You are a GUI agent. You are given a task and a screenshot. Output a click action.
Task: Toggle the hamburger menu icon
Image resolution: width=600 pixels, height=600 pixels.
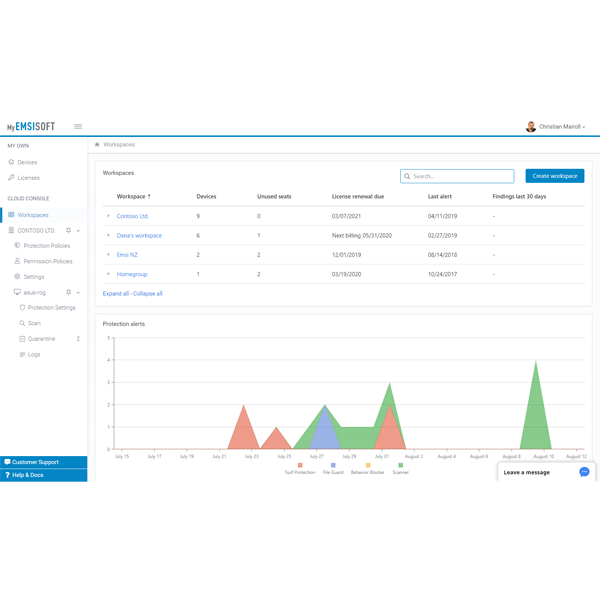[78, 126]
